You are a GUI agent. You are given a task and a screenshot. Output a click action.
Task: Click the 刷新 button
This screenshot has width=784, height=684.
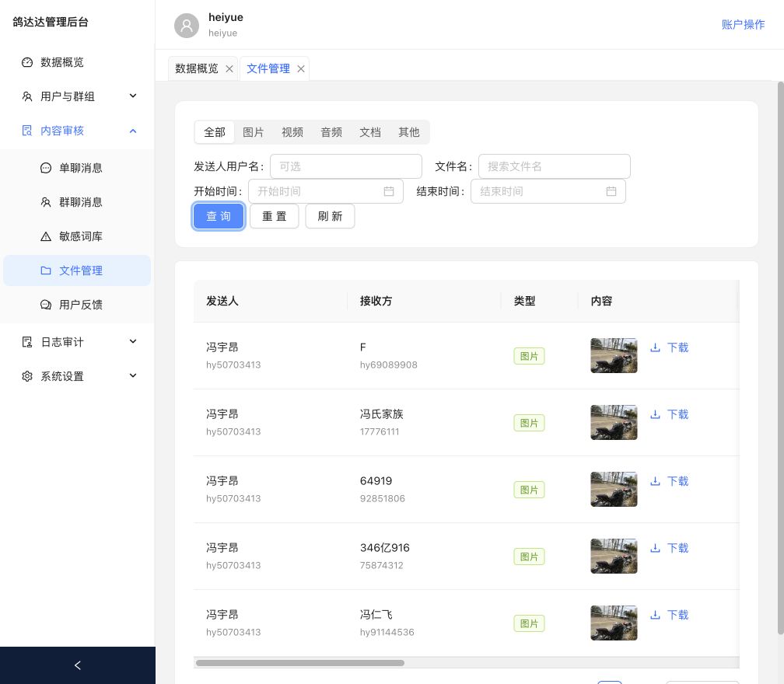pos(330,216)
